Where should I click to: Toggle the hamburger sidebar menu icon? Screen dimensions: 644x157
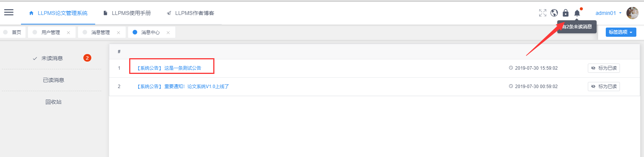(x=9, y=12)
